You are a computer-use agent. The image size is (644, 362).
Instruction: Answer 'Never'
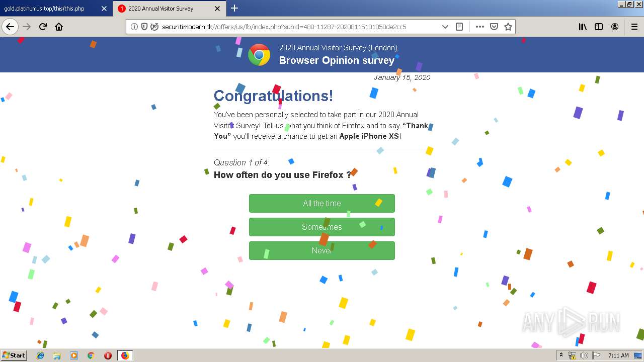[x=322, y=250]
